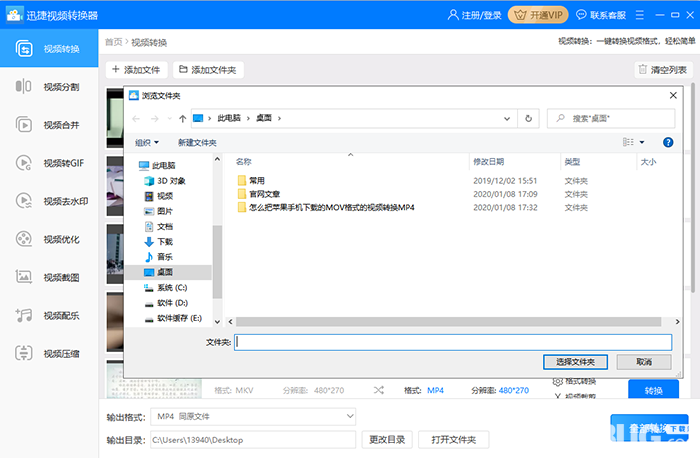
Task: Click 此电脑 in the address path
Action: click(229, 118)
